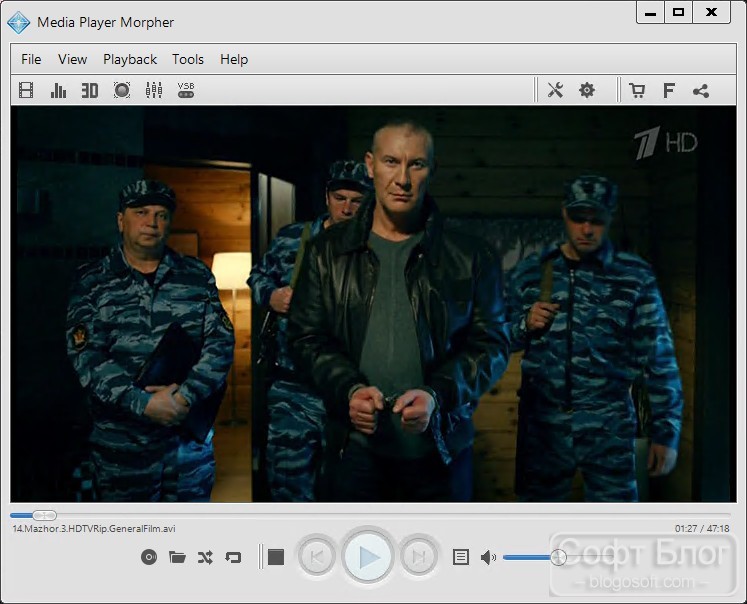Click the 14.Mazhor.3.HDTVRip.GeneralFilm.avi file name

pos(94,529)
